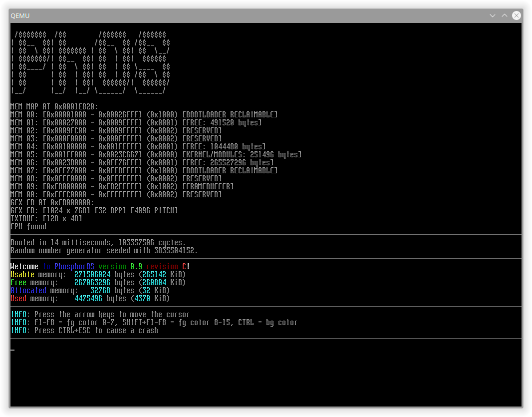Click the 'MEM MAP AT 0x0001E820:' line

[54, 106]
